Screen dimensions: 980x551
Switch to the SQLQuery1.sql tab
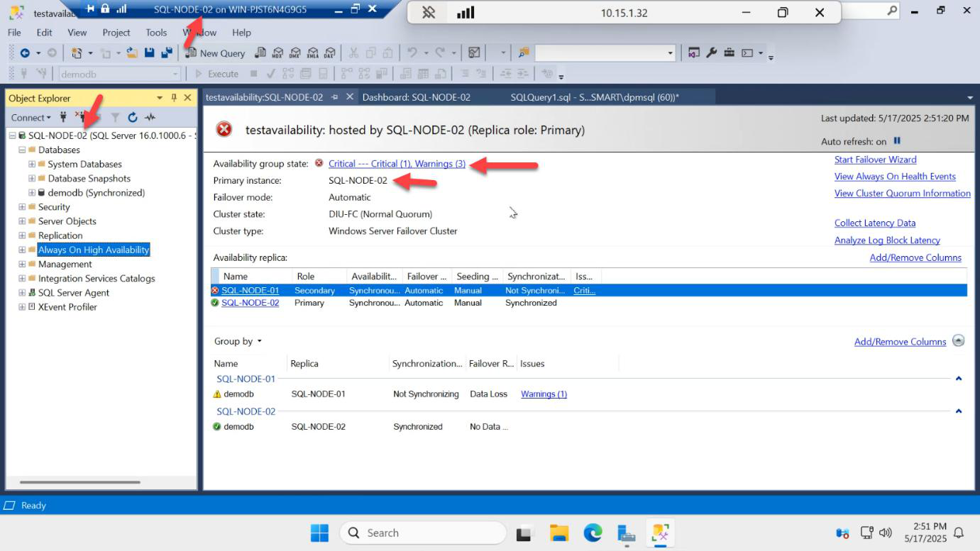[x=595, y=98]
